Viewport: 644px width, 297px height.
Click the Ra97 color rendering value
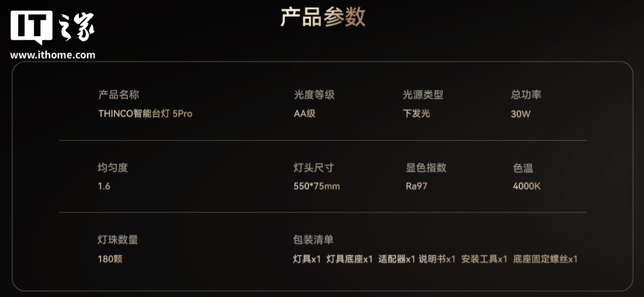coord(416,186)
